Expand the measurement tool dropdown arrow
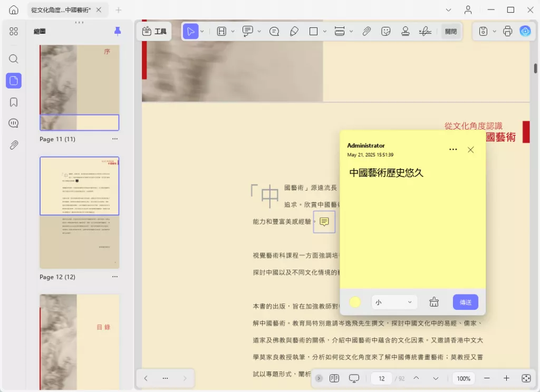Image resolution: width=540 pixels, height=392 pixels. point(351,32)
